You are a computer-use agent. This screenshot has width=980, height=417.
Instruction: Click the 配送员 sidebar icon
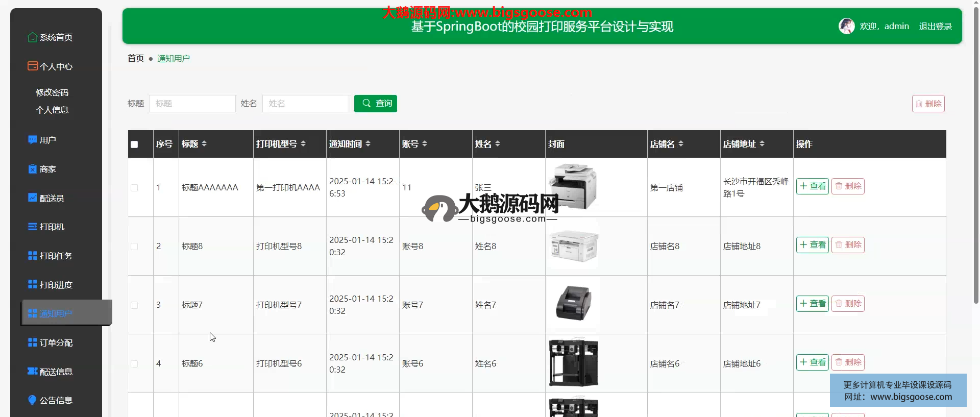tap(33, 198)
